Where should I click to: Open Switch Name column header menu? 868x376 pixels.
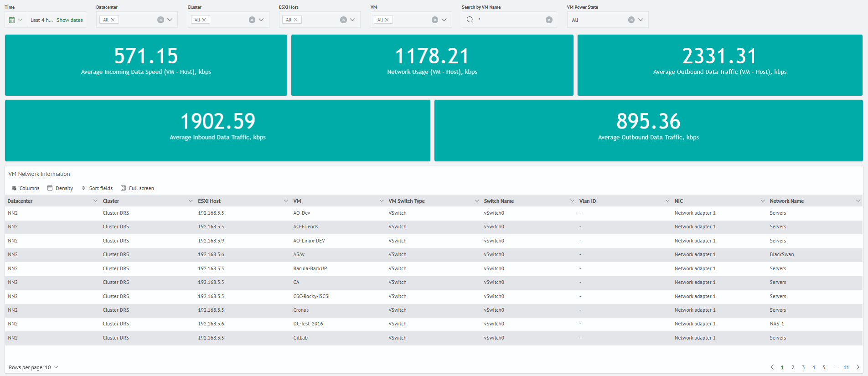572,201
